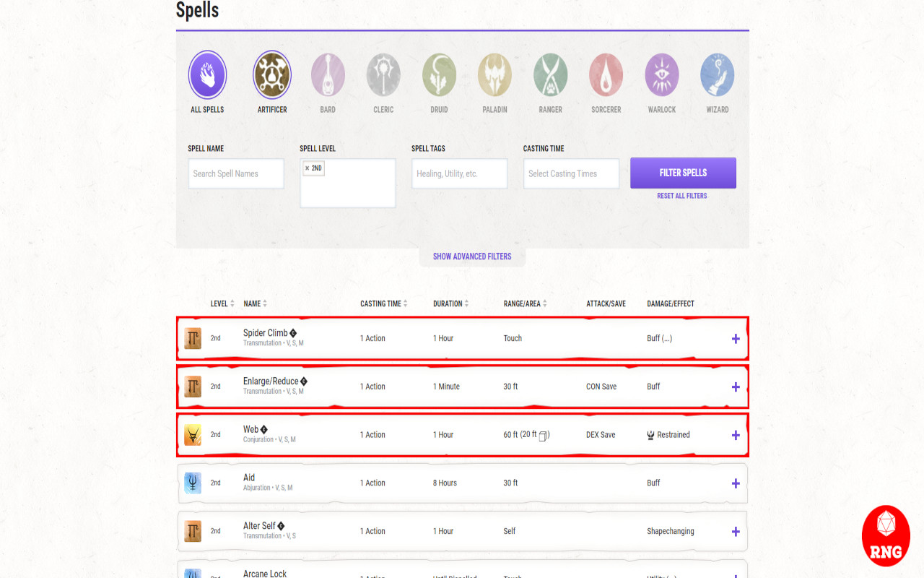Select the Artificer class icon
Viewport: 924px width, 578px height.
coord(272,75)
